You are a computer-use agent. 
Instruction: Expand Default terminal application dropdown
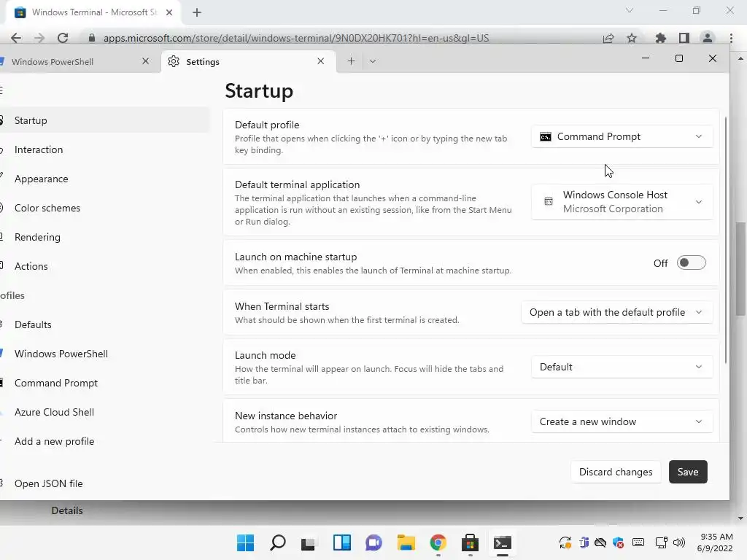(622, 202)
